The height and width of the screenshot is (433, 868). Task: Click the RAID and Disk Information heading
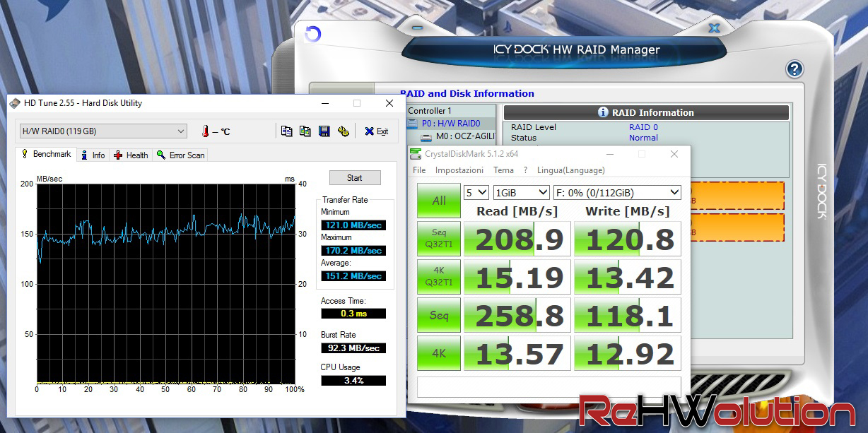click(x=467, y=93)
